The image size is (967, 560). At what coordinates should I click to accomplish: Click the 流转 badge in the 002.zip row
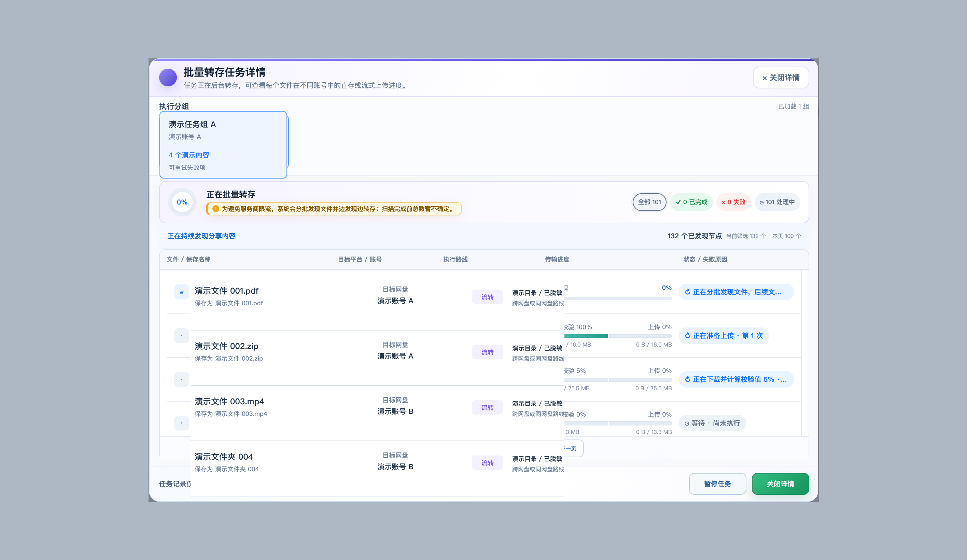487,352
